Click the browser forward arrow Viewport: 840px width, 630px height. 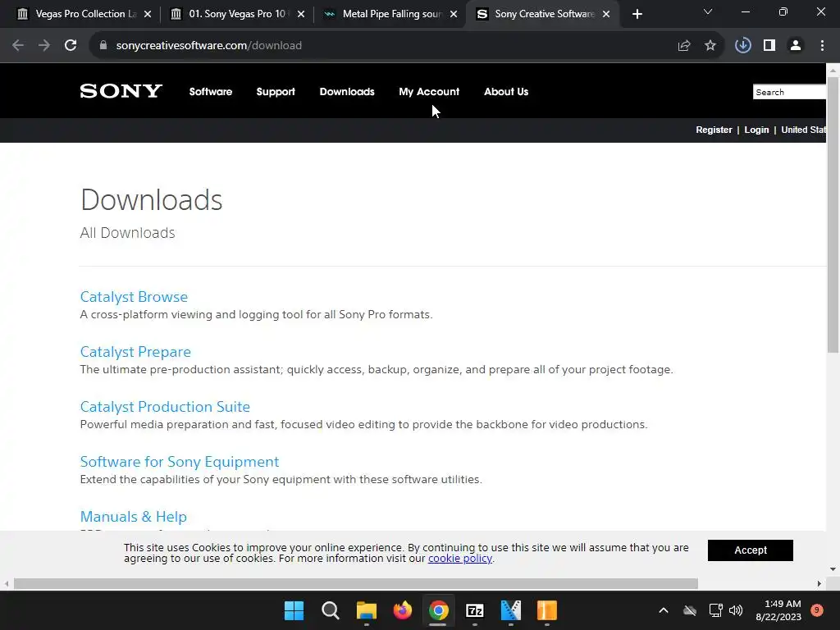coord(44,46)
